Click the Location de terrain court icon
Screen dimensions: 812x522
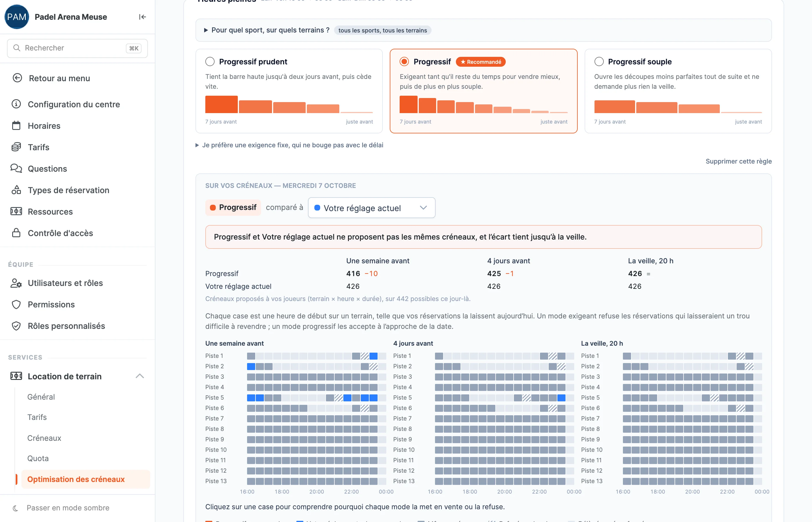tap(16, 376)
